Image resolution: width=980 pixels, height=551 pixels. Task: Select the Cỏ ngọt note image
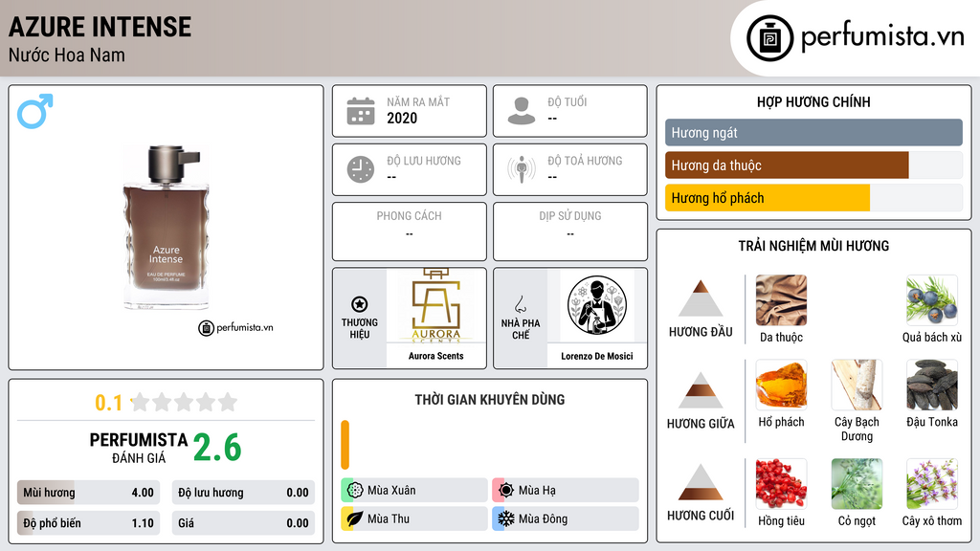point(857,484)
